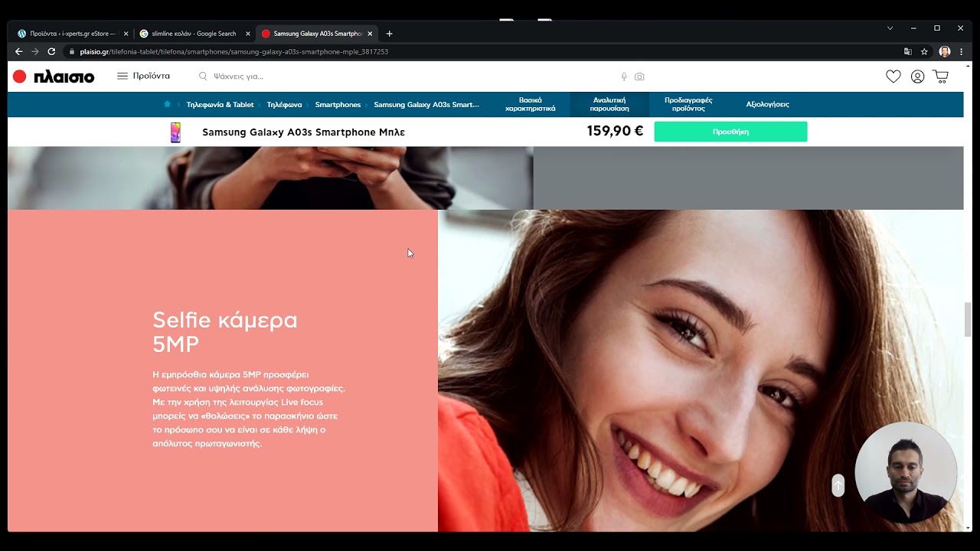Viewport: 980px width, 551px height.
Task: Click the scroll-to-top arrow button
Action: click(838, 485)
